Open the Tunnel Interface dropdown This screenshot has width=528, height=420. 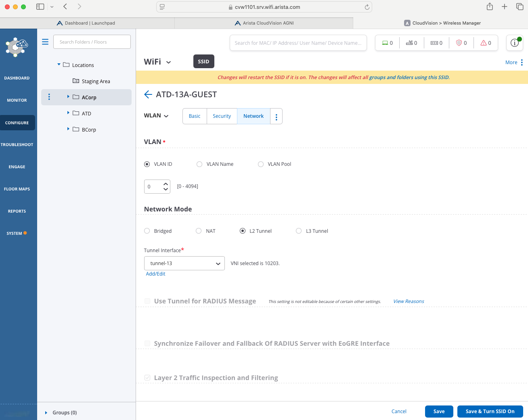pyautogui.click(x=184, y=263)
